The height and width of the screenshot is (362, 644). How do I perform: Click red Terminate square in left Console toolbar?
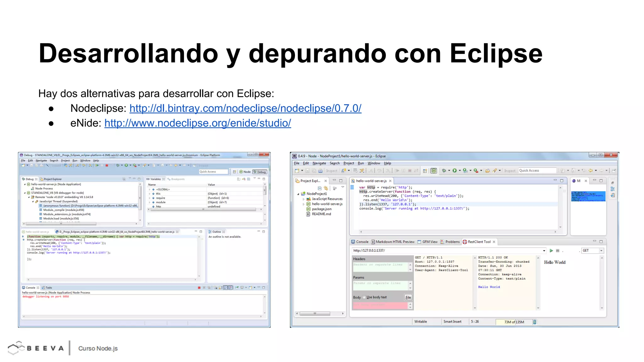pyautogui.click(x=199, y=288)
